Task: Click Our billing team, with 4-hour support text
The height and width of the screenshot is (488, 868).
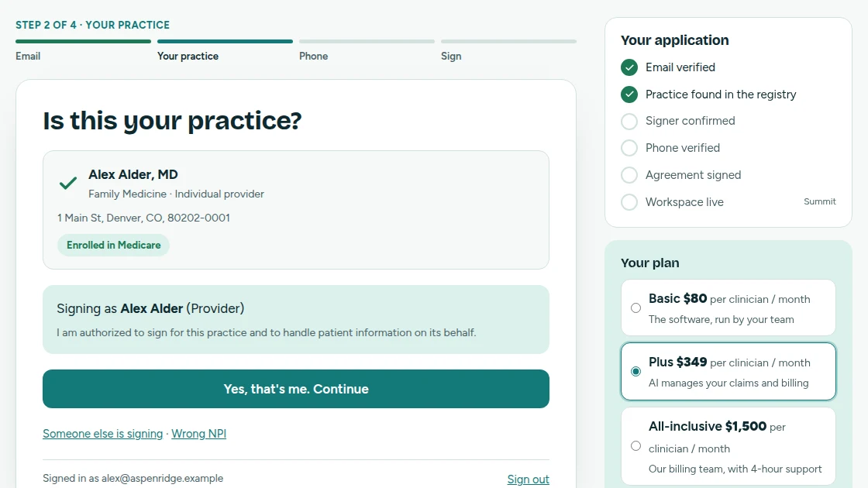Action: (735, 469)
